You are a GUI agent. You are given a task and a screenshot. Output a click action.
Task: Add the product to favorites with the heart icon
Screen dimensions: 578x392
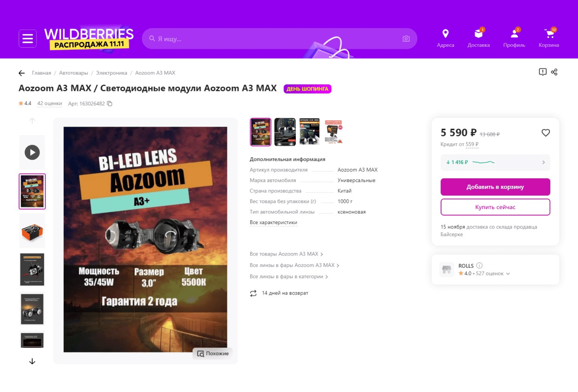click(546, 133)
